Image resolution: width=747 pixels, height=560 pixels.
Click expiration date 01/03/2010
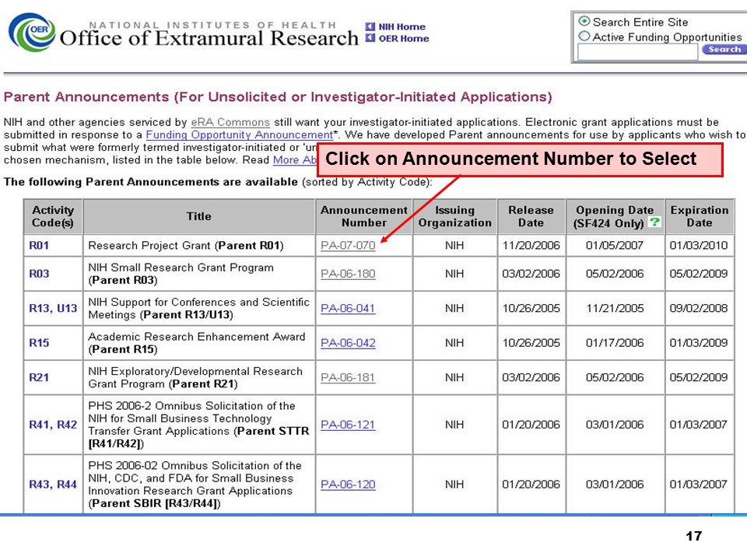[x=699, y=245]
